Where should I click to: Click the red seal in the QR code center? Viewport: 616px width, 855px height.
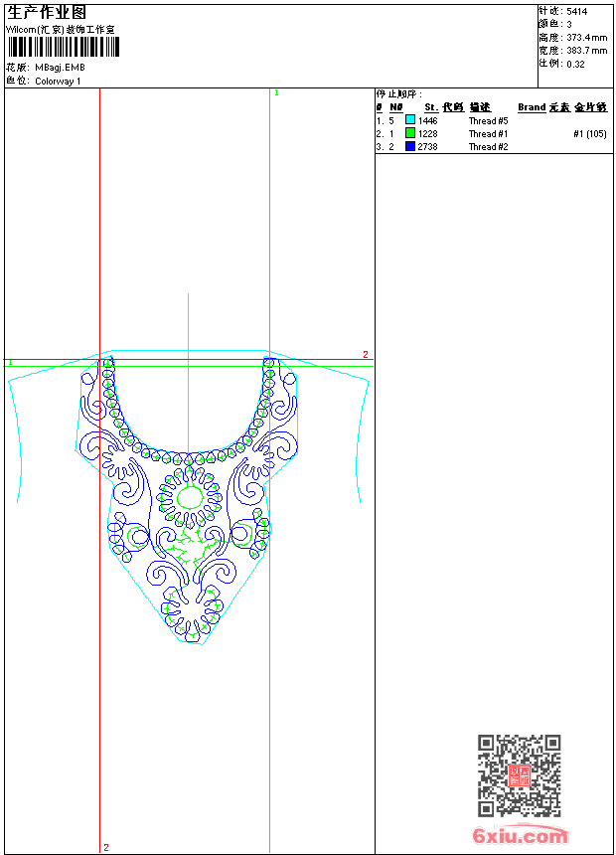pyautogui.click(x=520, y=775)
